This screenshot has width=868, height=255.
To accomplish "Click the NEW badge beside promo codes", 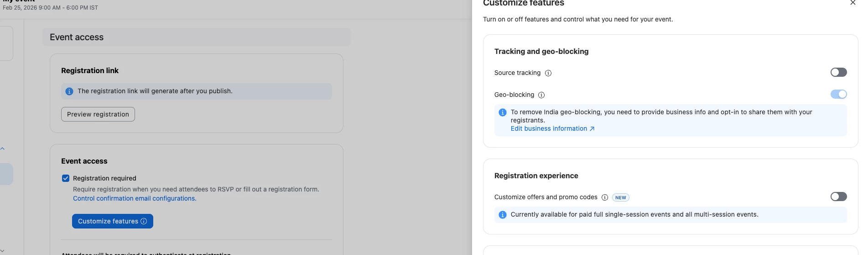I will (x=620, y=197).
